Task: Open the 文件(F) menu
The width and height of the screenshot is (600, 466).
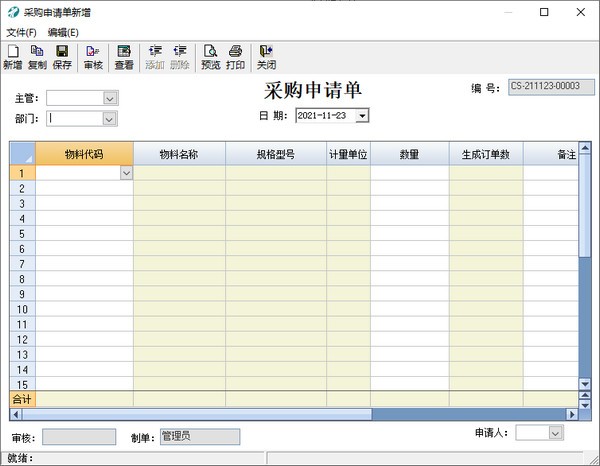Action: click(x=21, y=32)
